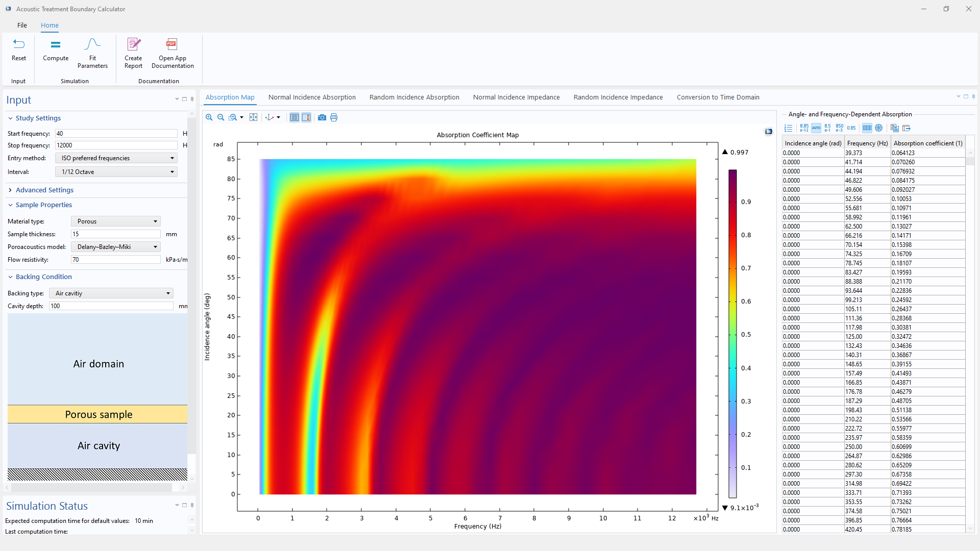The image size is (980, 551).
Task: Click the zoom extents icon
Action: (x=253, y=117)
